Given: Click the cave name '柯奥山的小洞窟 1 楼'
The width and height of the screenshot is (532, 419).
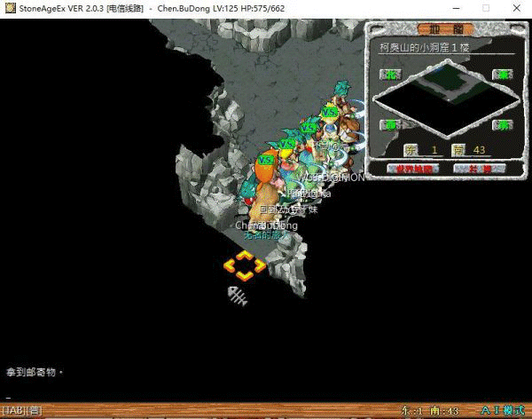Looking at the screenshot, I should point(424,48).
